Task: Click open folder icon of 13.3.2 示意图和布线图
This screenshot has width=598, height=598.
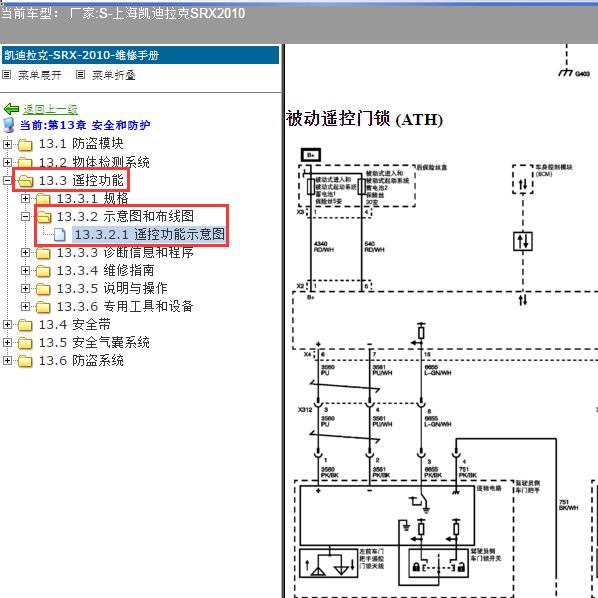Action: pyautogui.click(x=43, y=216)
